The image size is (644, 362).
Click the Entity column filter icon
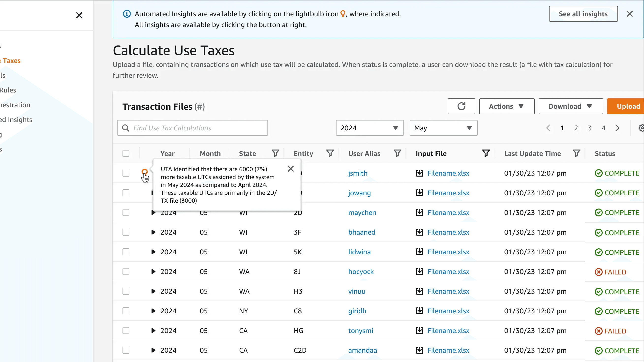pos(330,153)
